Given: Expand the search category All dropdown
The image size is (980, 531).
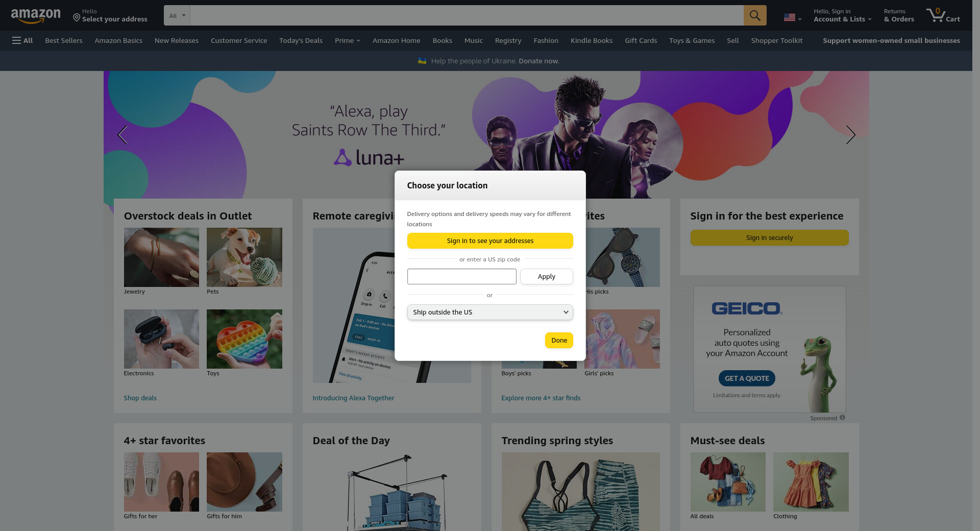Looking at the screenshot, I should pyautogui.click(x=177, y=15).
